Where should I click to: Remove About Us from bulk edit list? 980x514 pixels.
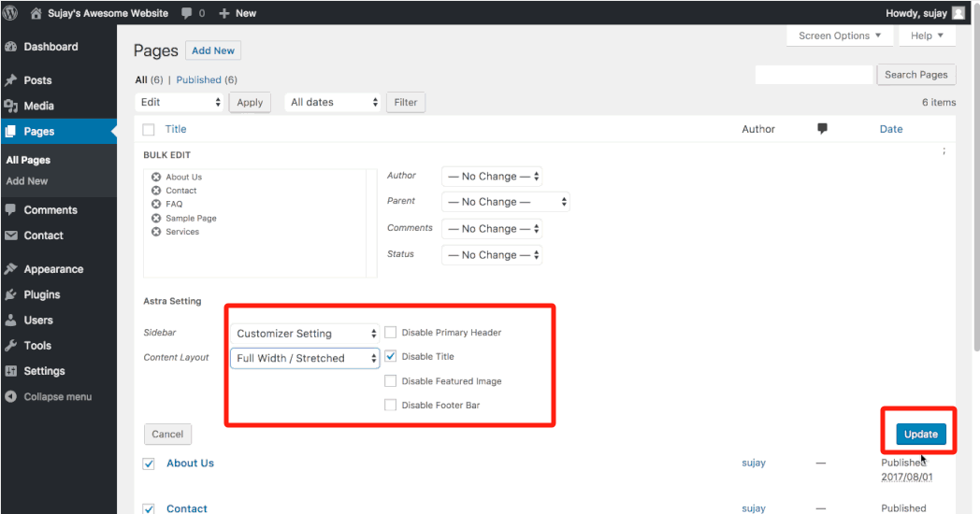click(156, 177)
